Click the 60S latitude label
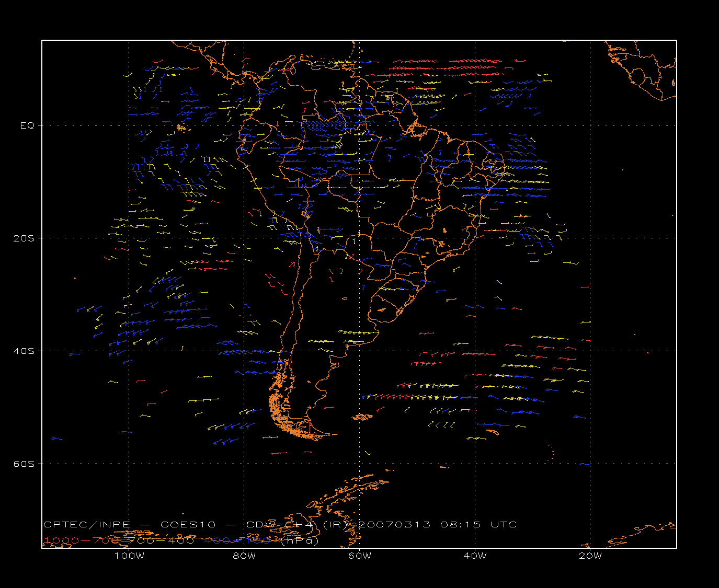The width and height of the screenshot is (719, 588). click(24, 464)
